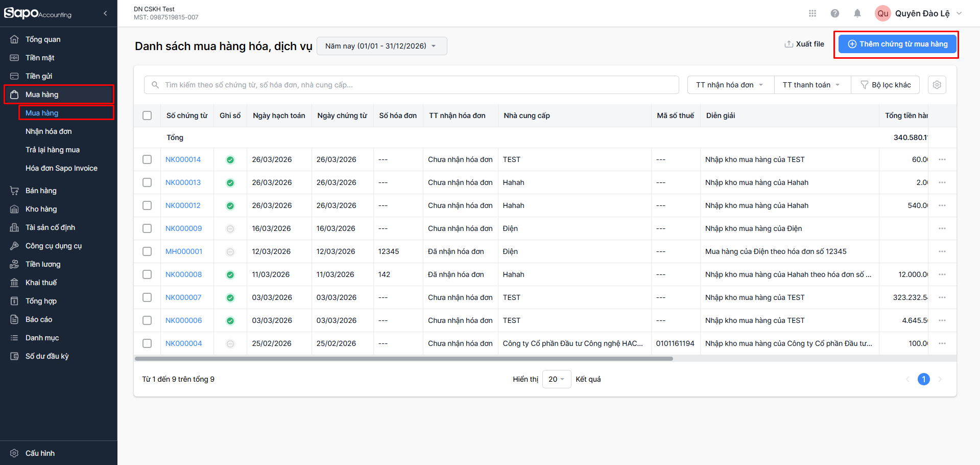Image resolution: width=980 pixels, height=465 pixels.
Task: Open voucher link MH000001
Action: click(x=184, y=251)
